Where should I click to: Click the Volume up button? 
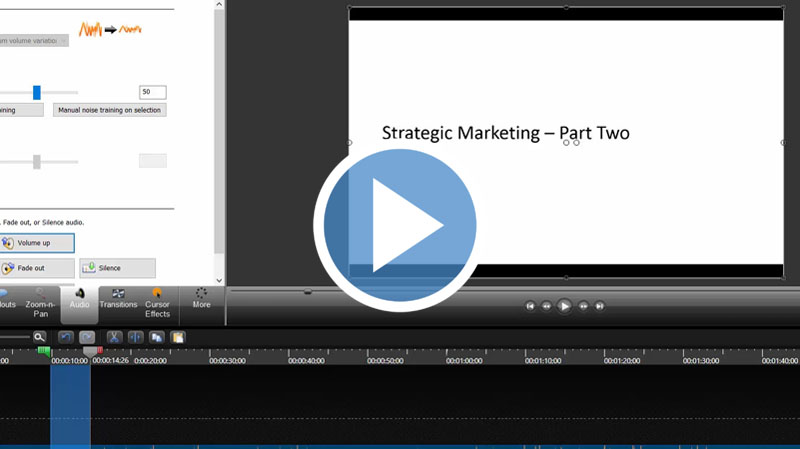(x=36, y=243)
